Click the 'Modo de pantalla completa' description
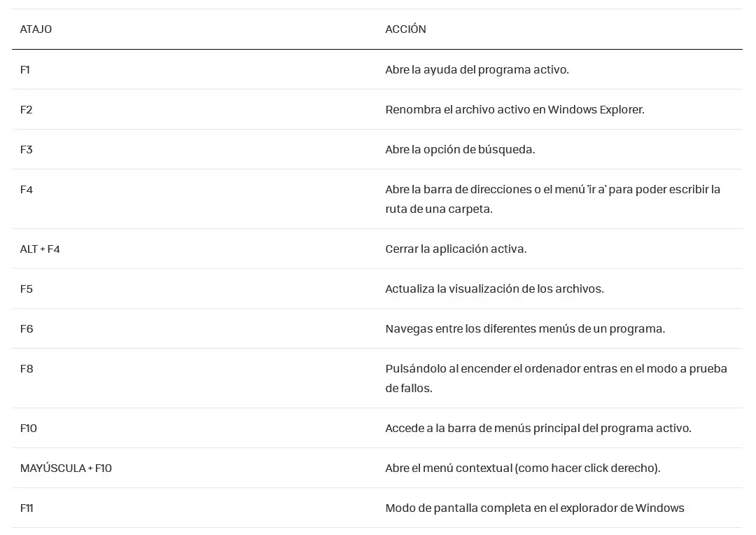This screenshot has height=535, width=756. pyautogui.click(x=534, y=508)
